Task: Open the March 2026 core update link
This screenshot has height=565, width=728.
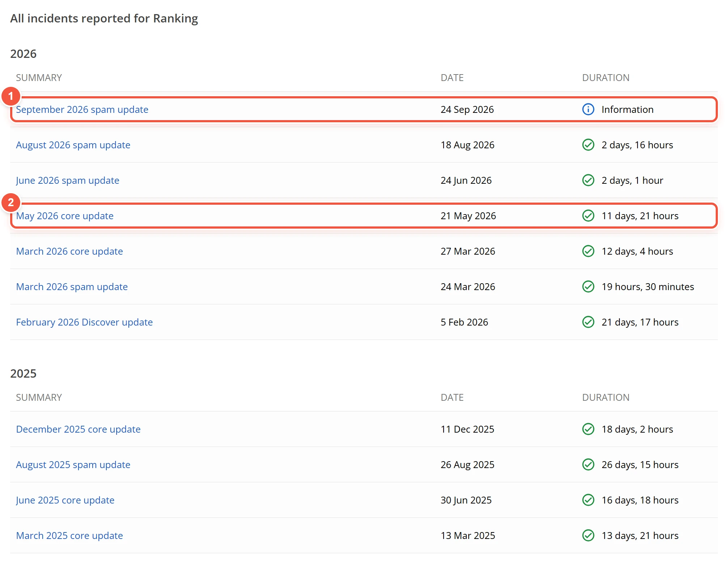Action: [69, 251]
